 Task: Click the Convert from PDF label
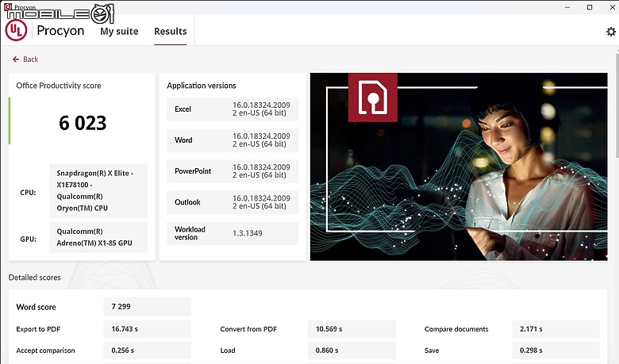[248, 329]
